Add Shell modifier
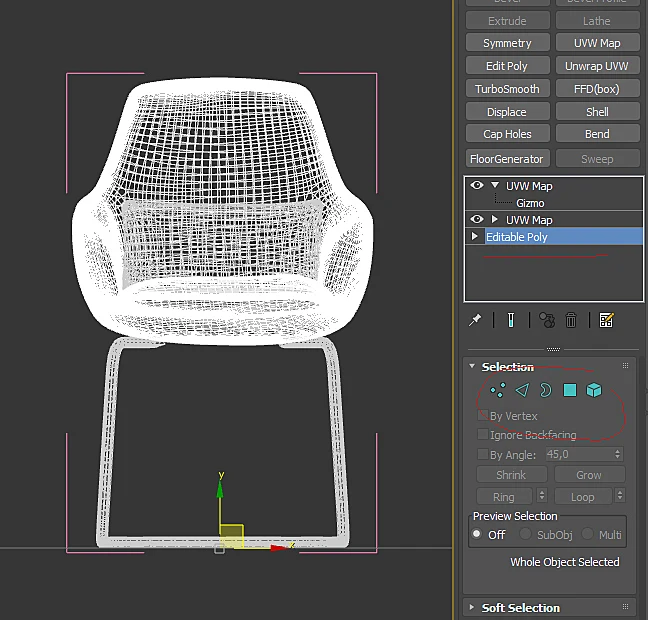This screenshot has width=648, height=620. [597, 112]
